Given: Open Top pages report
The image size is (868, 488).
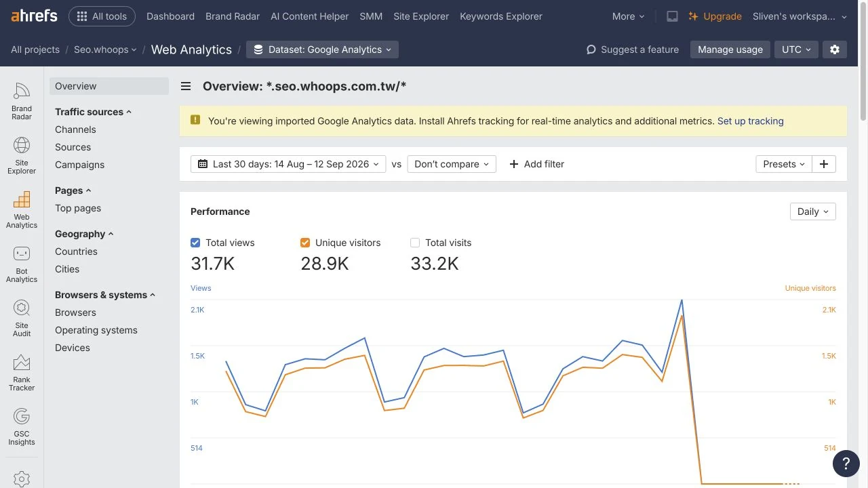Looking at the screenshot, I should tap(78, 208).
